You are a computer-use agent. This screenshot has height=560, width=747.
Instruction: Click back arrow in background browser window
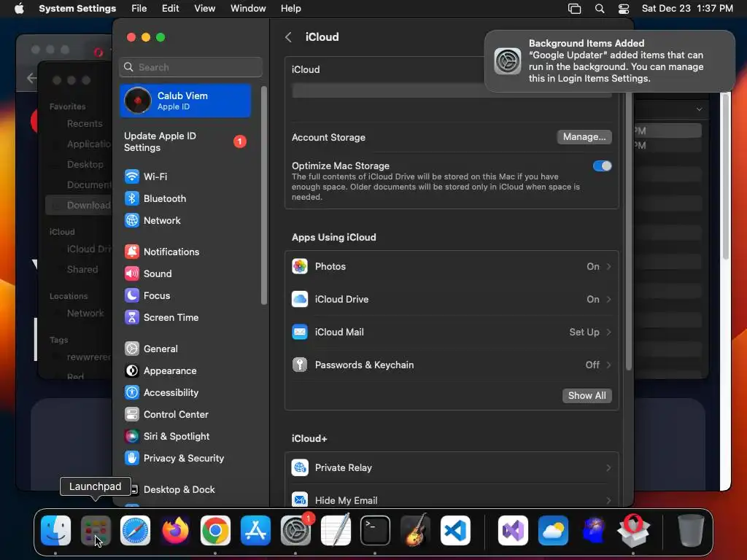tap(32, 78)
